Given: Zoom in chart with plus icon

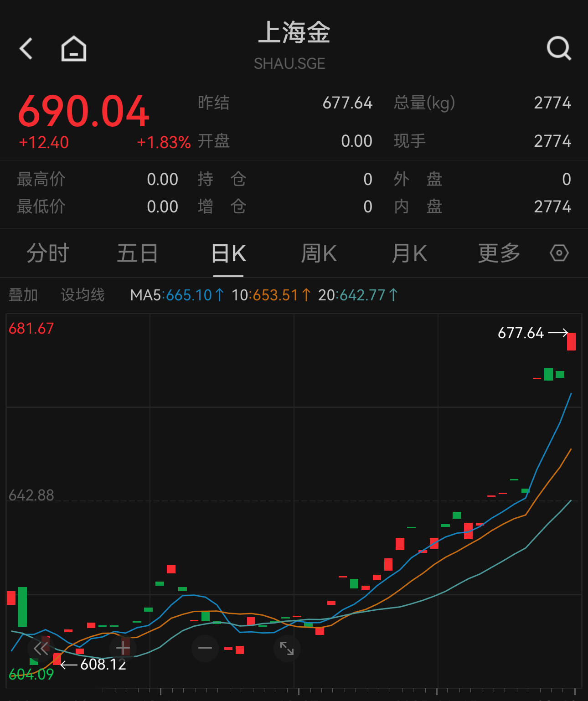Looking at the screenshot, I should [123, 648].
